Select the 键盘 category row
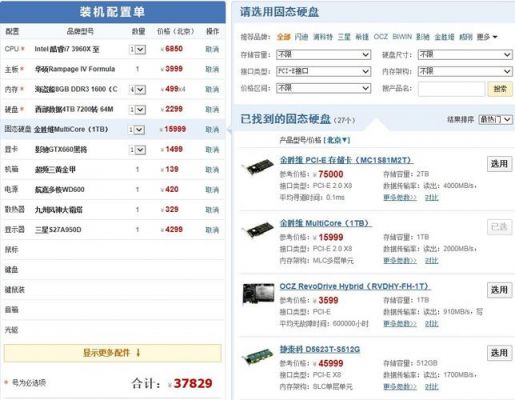Viewport: 515px width, 400px height. pyautogui.click(x=113, y=270)
